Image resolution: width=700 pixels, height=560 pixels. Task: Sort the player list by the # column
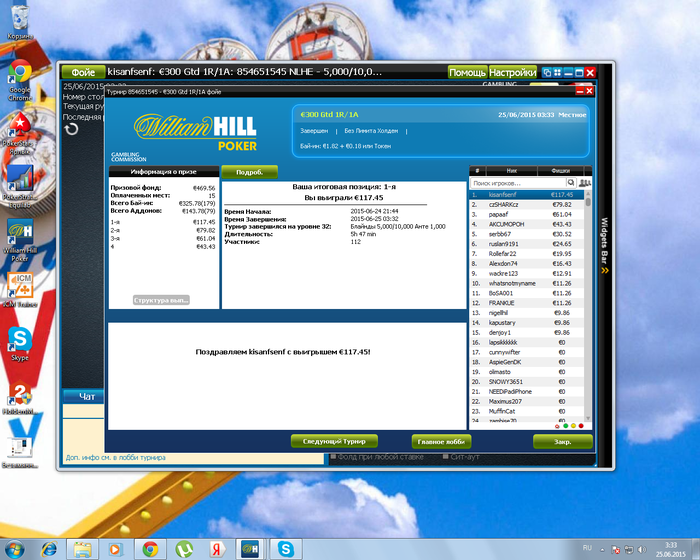[x=477, y=171]
